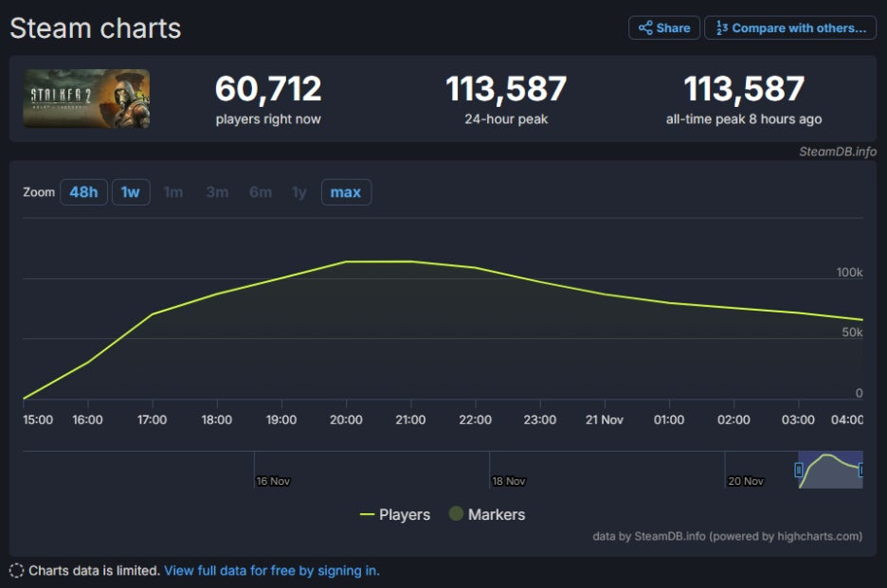Screen dimensions: 887x588
Task: Click the 20 Nov navigator label
Action: pos(746,481)
